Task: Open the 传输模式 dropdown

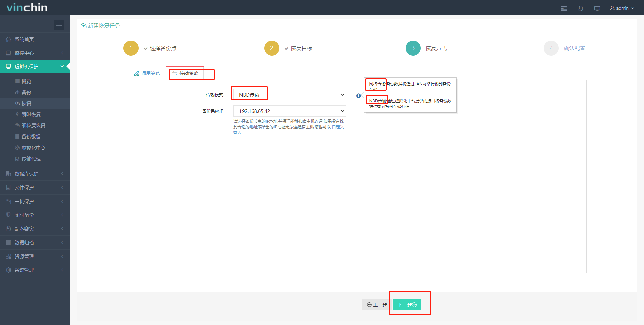Action: click(x=290, y=95)
